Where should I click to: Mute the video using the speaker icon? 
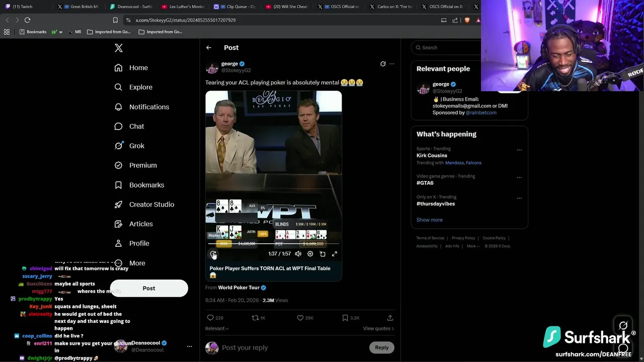tap(298, 254)
